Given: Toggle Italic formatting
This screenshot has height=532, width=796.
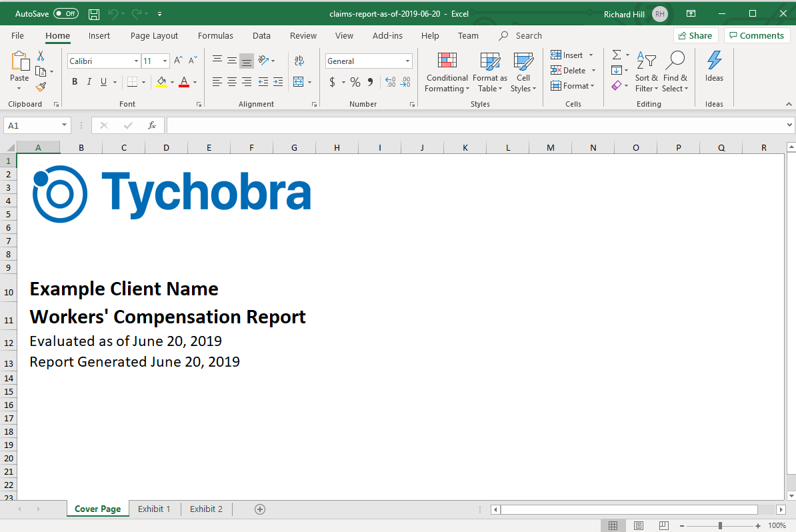Looking at the screenshot, I should click(89, 82).
